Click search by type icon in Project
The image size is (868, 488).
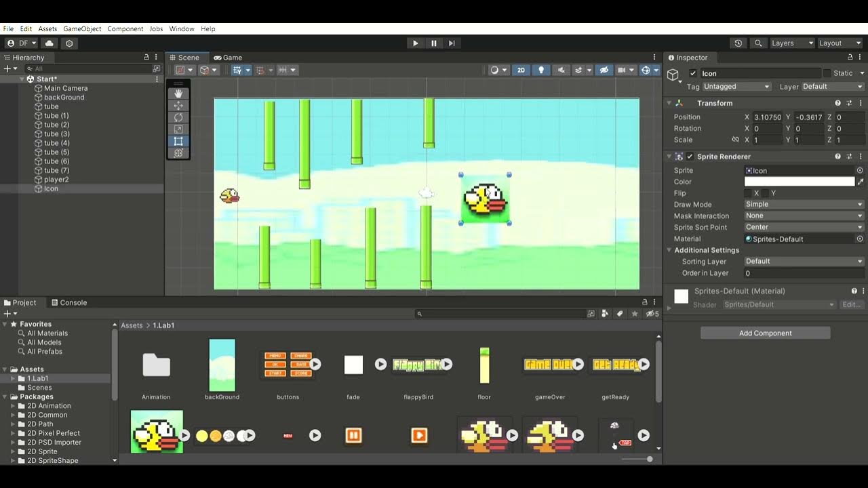(x=606, y=314)
